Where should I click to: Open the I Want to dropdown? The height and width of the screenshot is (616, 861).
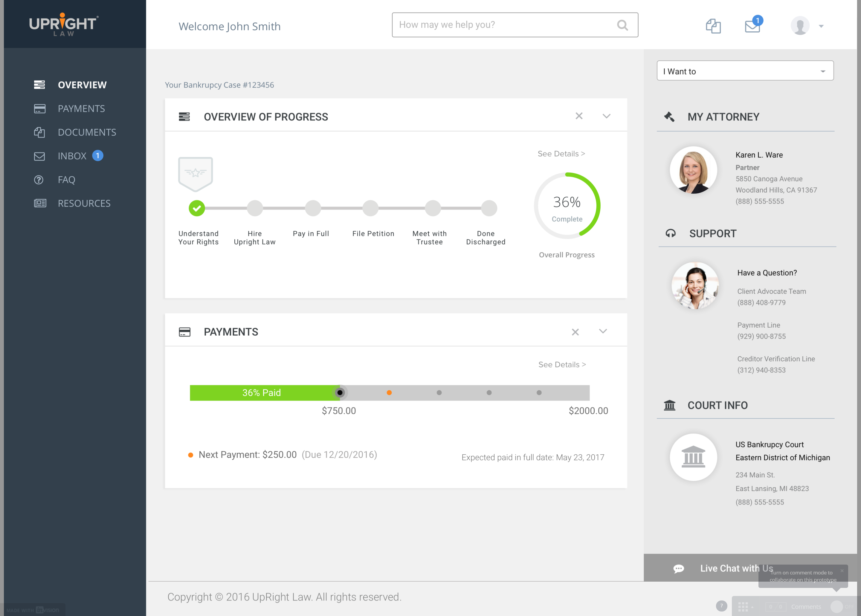coord(745,71)
